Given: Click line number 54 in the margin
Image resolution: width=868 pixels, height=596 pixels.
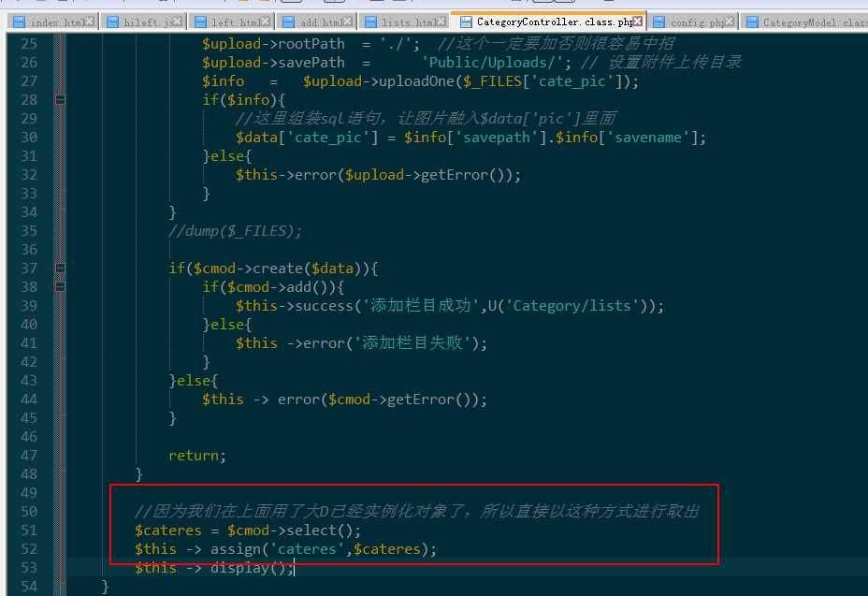Looking at the screenshot, I should point(29,587).
